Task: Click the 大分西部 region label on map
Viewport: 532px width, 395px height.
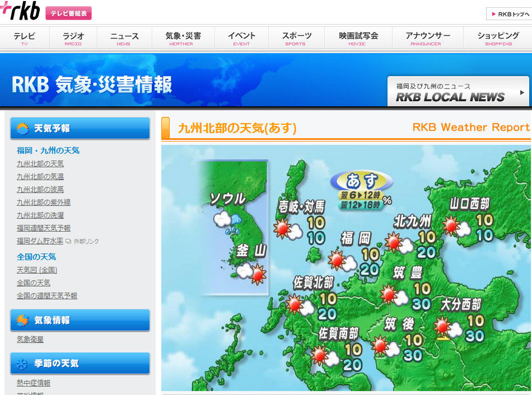Action: click(461, 304)
